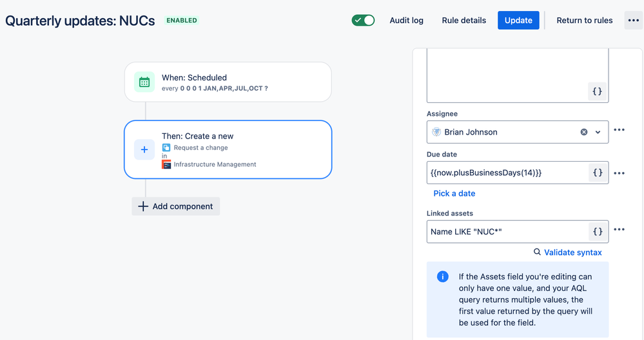The width and height of the screenshot is (644, 340).
Task: Click the blue info icon in the notice
Action: tap(442, 276)
